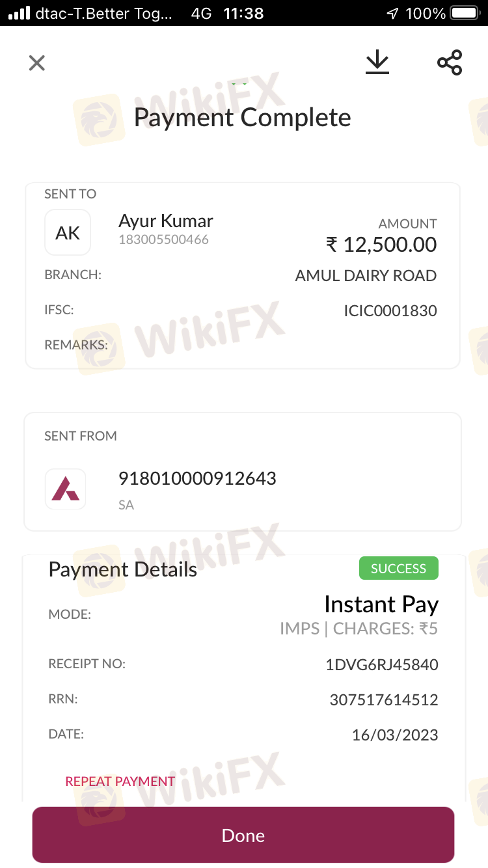Tap the signal strength bars
This screenshot has width=488, height=868.
click(x=19, y=13)
